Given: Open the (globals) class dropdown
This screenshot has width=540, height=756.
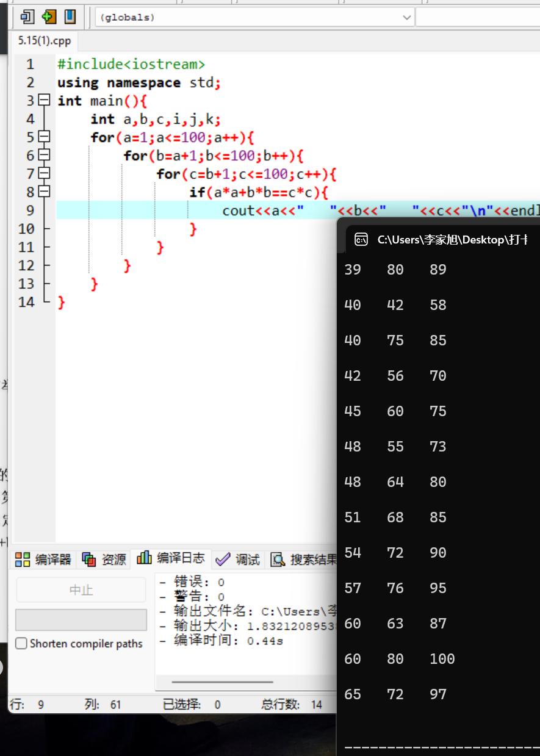Looking at the screenshot, I should pos(255,17).
